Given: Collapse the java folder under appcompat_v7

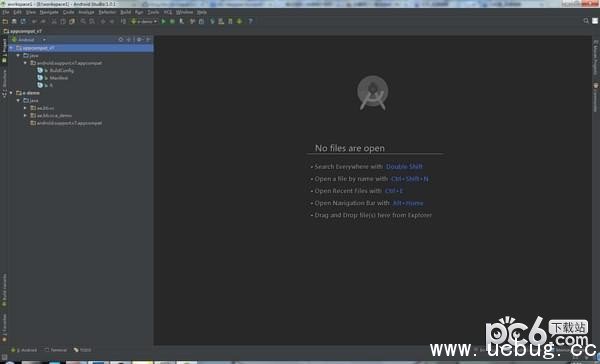Looking at the screenshot, I should click(18, 55).
